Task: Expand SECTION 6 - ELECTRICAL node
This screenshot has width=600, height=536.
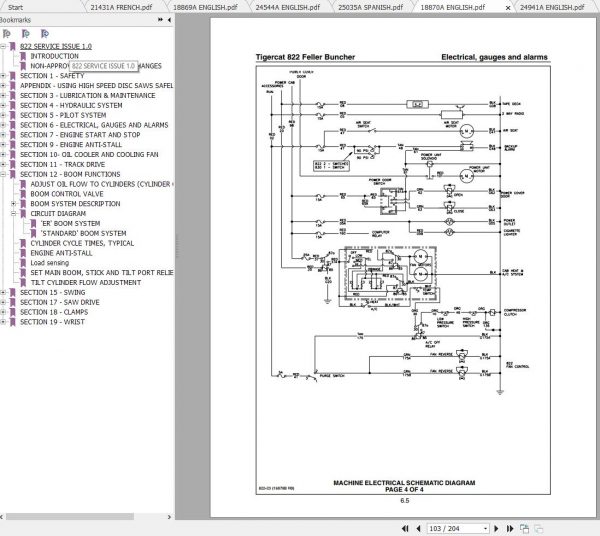Action: click(x=3, y=125)
